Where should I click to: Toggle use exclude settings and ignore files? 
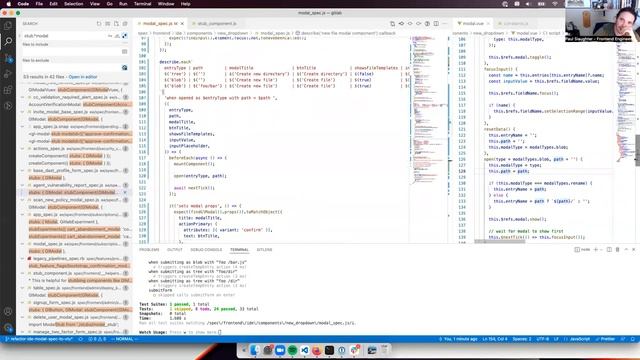[x=124, y=68]
